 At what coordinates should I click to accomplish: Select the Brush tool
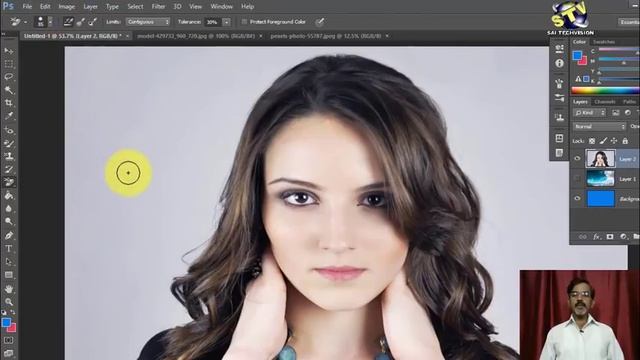(9, 143)
